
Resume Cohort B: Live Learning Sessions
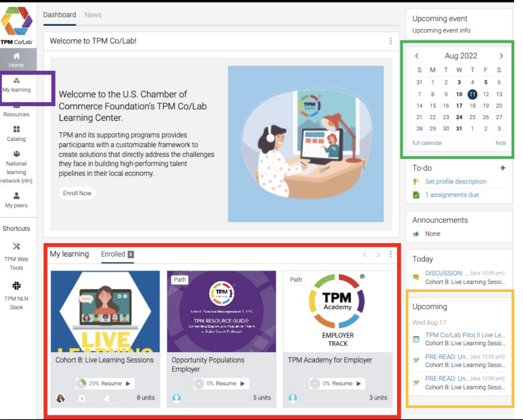point(105,383)
